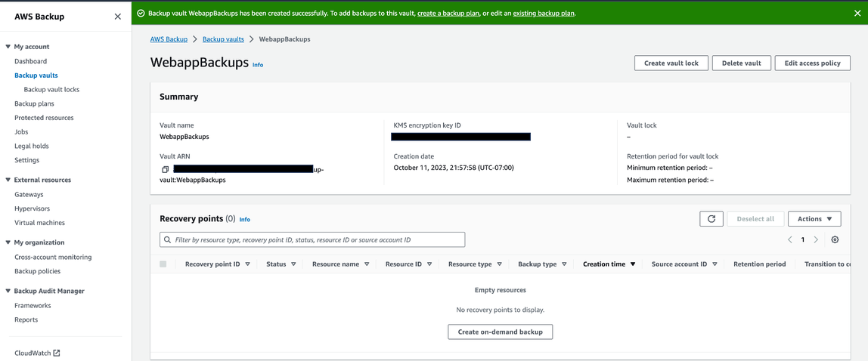The width and height of the screenshot is (868, 361).
Task: Open Backup plans in sidebar
Action: tap(34, 103)
